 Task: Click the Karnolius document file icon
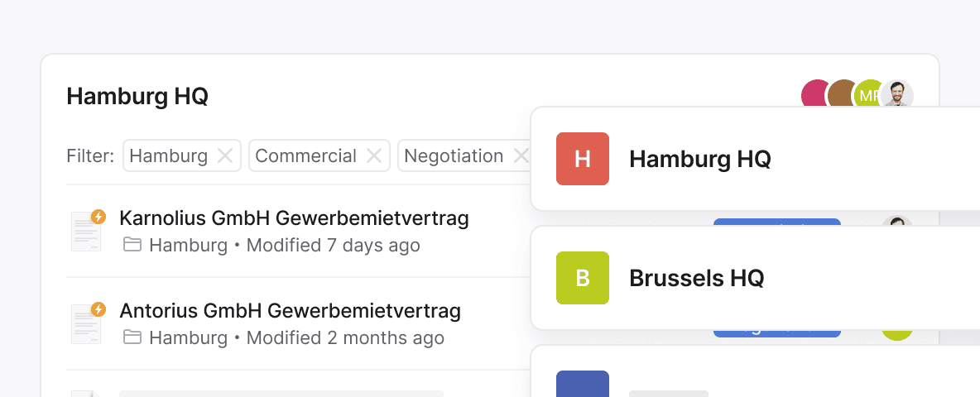click(x=86, y=231)
